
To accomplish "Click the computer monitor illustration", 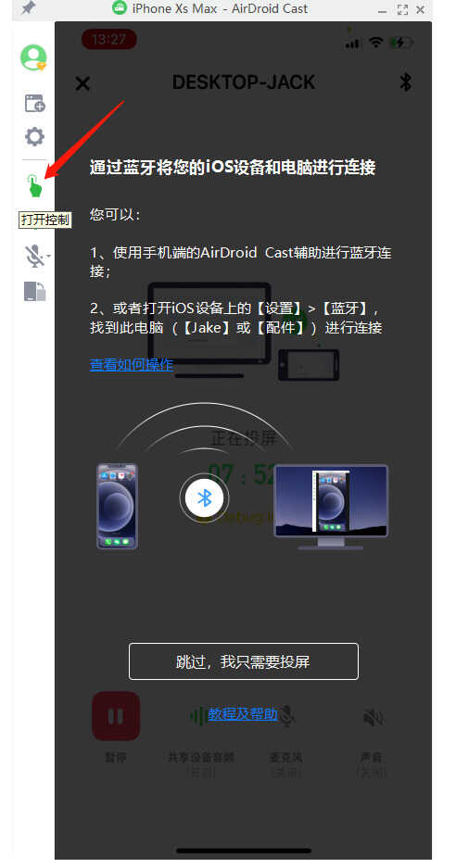I will [x=331, y=507].
